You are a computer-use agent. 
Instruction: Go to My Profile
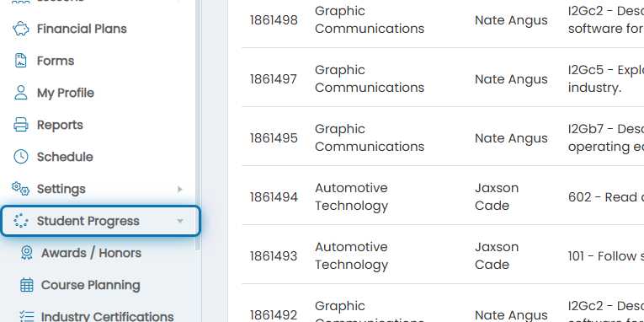(x=66, y=93)
